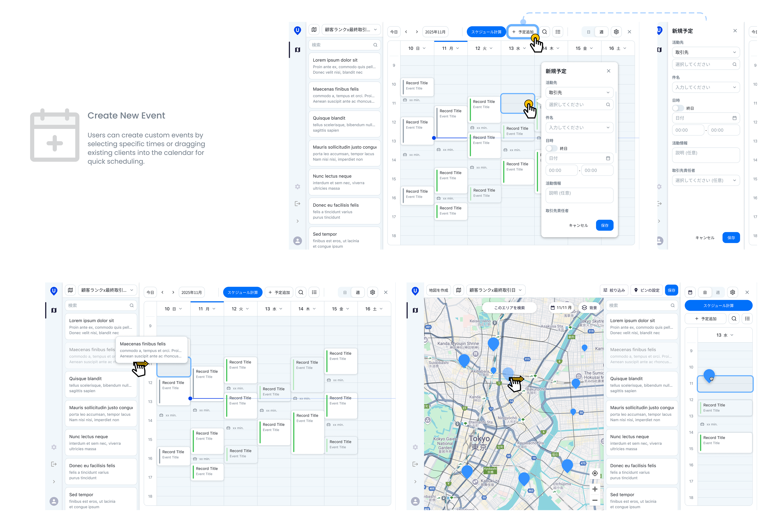Image resolution: width=774 pixels, height=532 pixels.
Task: Click the logout icon in the top mockup sidebar
Action: (298, 204)
